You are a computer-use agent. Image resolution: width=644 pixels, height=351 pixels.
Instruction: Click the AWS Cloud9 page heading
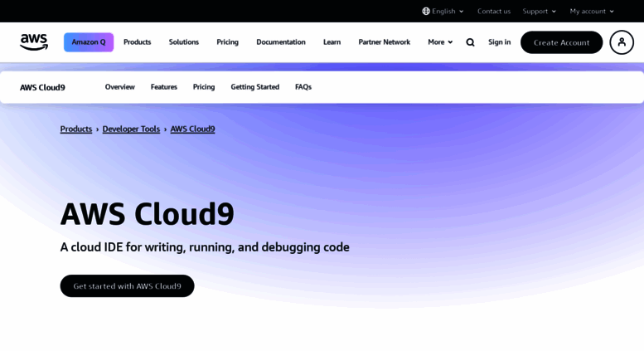pos(148,214)
